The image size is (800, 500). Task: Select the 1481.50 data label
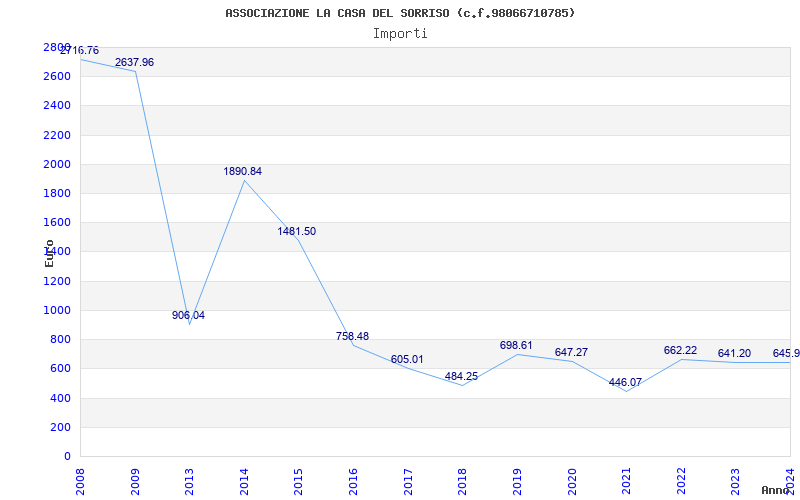coord(296,231)
